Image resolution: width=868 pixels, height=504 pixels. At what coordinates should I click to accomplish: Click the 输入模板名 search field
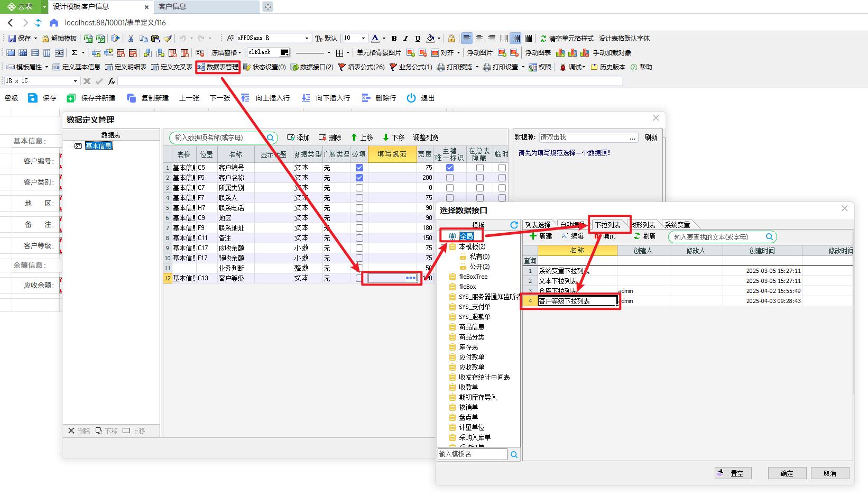[x=473, y=454]
